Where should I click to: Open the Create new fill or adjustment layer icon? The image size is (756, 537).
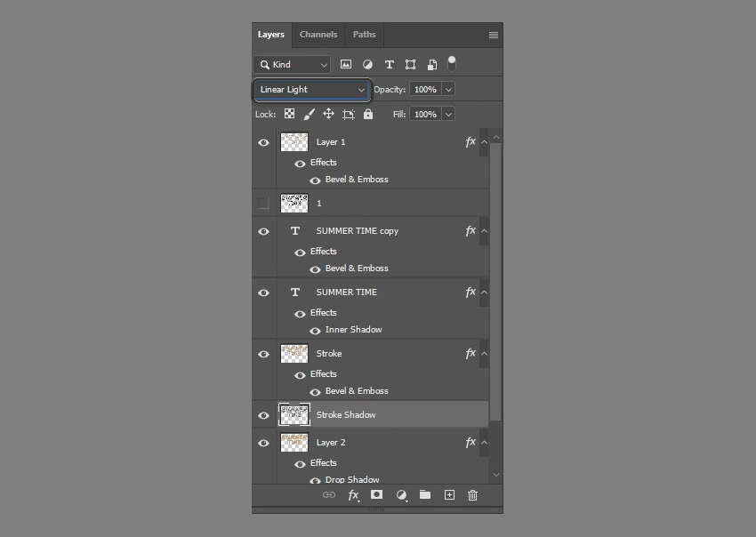400,495
